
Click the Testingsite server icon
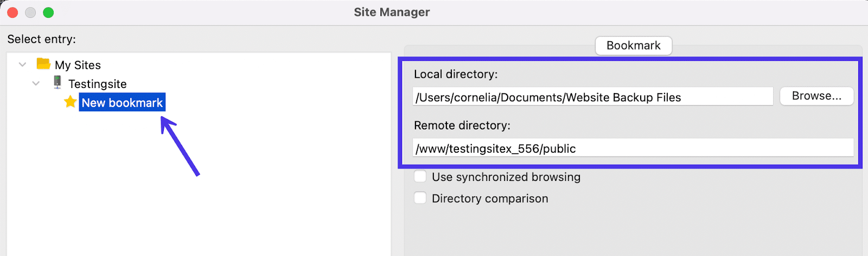[x=58, y=83]
